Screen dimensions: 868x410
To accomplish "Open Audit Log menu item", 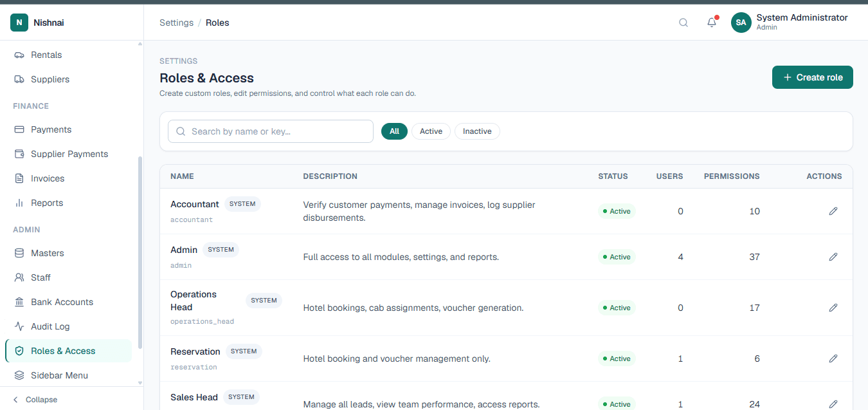I will (x=68, y=326).
